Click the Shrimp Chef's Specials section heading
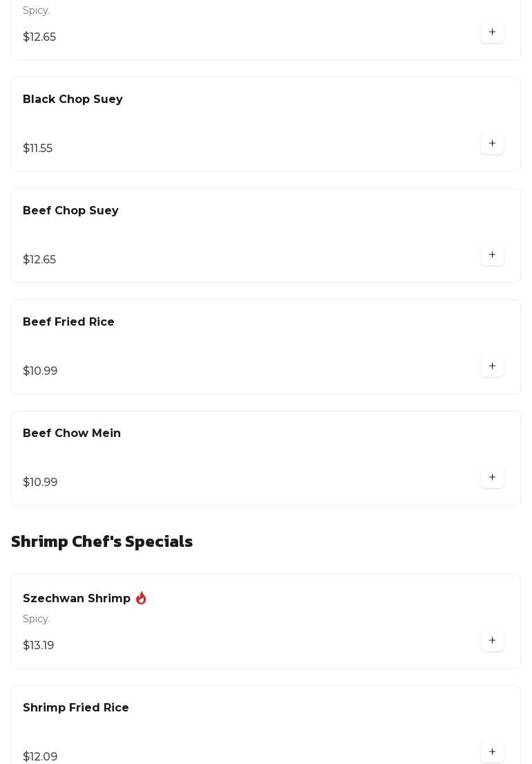The width and height of the screenshot is (532, 764). point(102,541)
